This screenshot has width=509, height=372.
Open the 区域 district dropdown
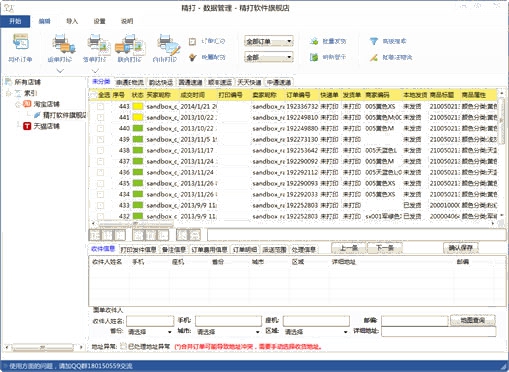316,332
